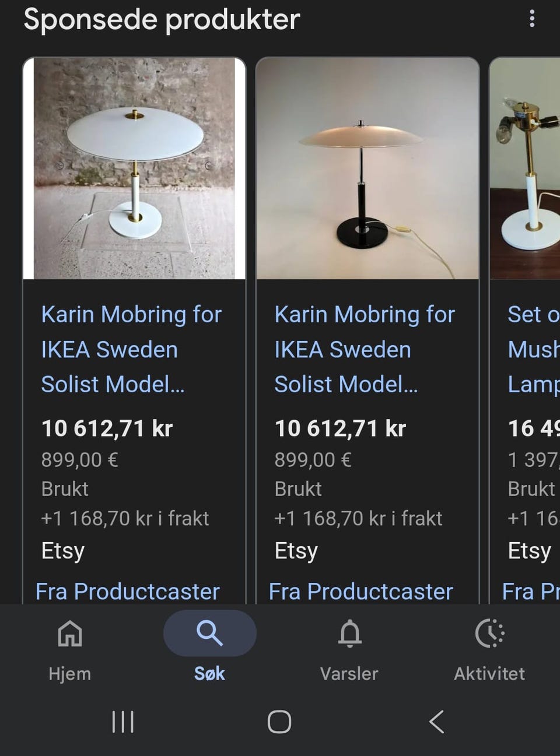Select Varsler tab label

click(349, 674)
